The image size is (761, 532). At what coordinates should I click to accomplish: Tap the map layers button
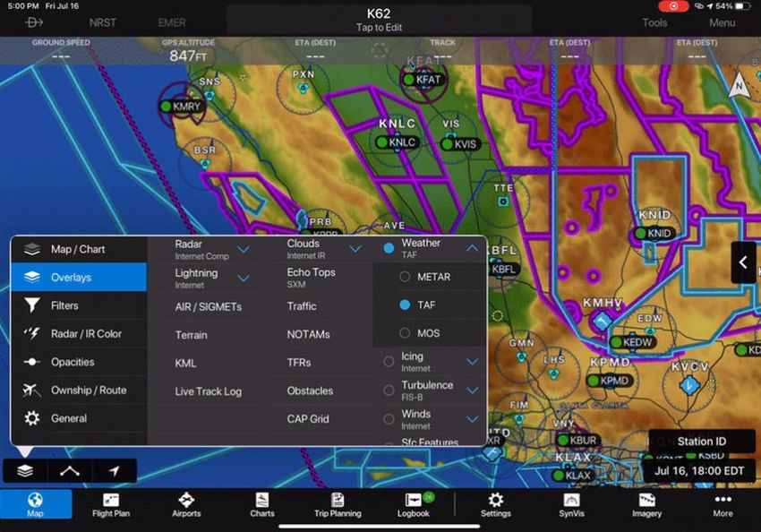tap(25, 471)
